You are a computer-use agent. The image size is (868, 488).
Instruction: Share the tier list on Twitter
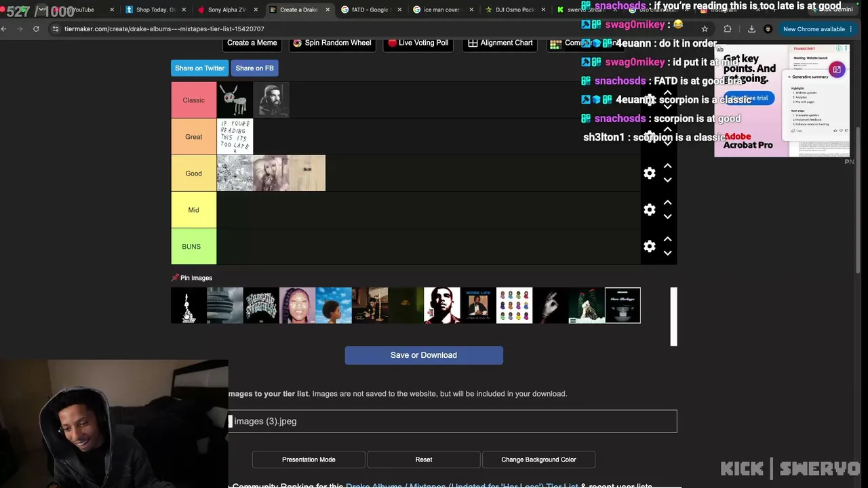pyautogui.click(x=199, y=68)
